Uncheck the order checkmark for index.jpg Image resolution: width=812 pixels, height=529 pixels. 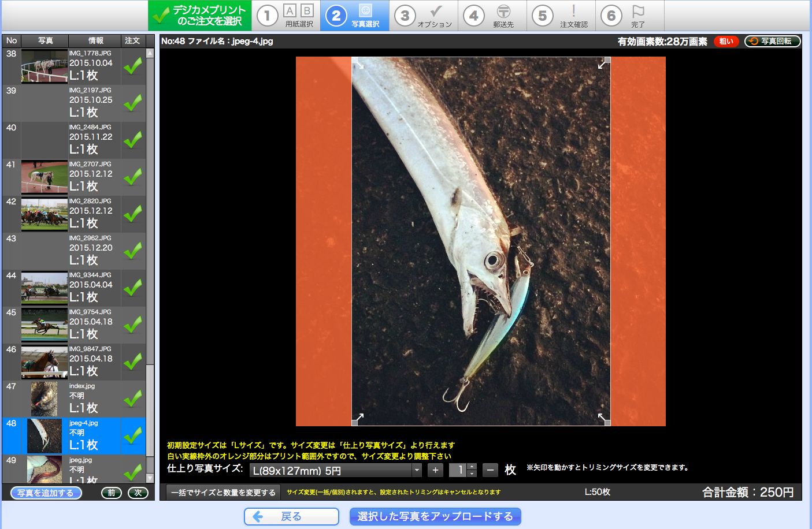coord(133,399)
